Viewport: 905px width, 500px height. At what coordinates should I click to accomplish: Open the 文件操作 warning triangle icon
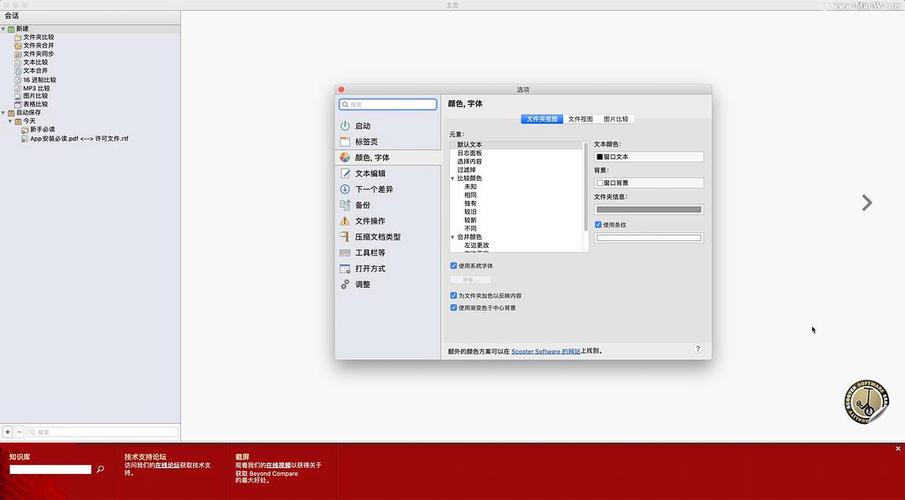[x=345, y=221]
